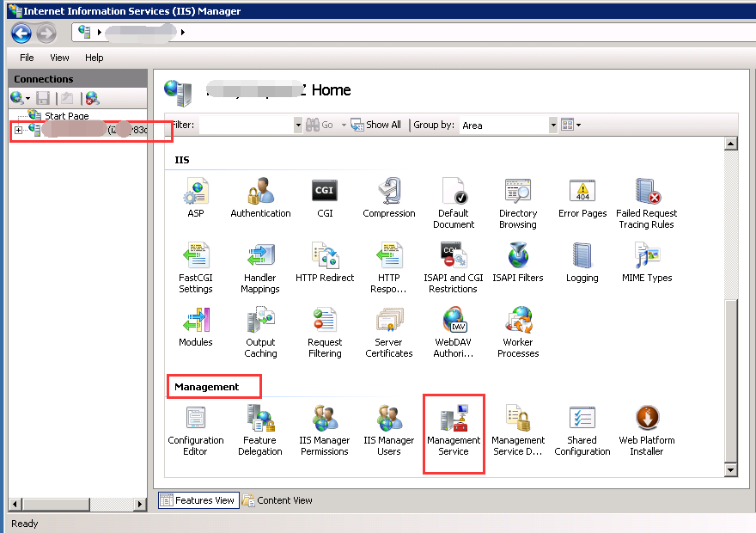The height and width of the screenshot is (533, 756).
Task: Open ISAPI Filters feature
Action: pyautogui.click(x=518, y=262)
